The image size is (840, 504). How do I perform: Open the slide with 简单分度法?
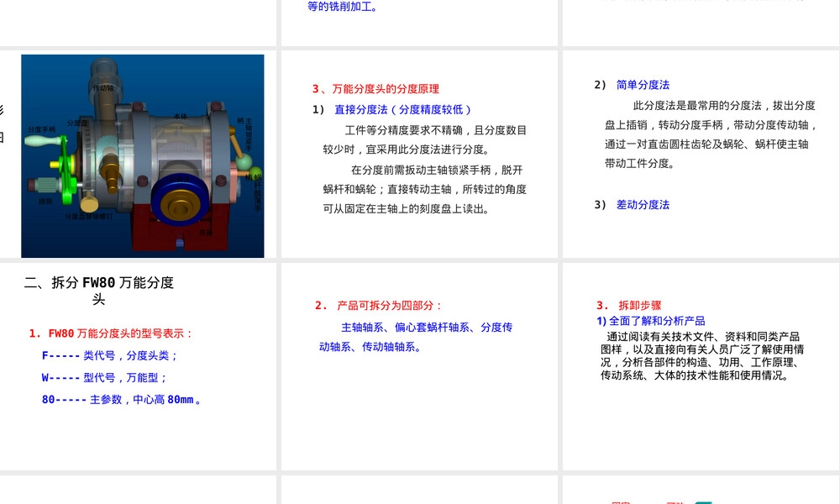(x=701, y=155)
